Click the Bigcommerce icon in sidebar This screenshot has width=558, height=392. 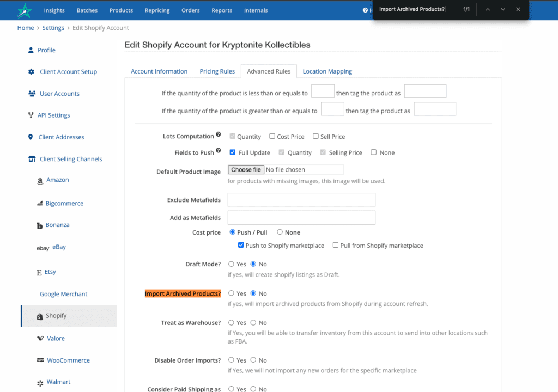pyautogui.click(x=40, y=204)
